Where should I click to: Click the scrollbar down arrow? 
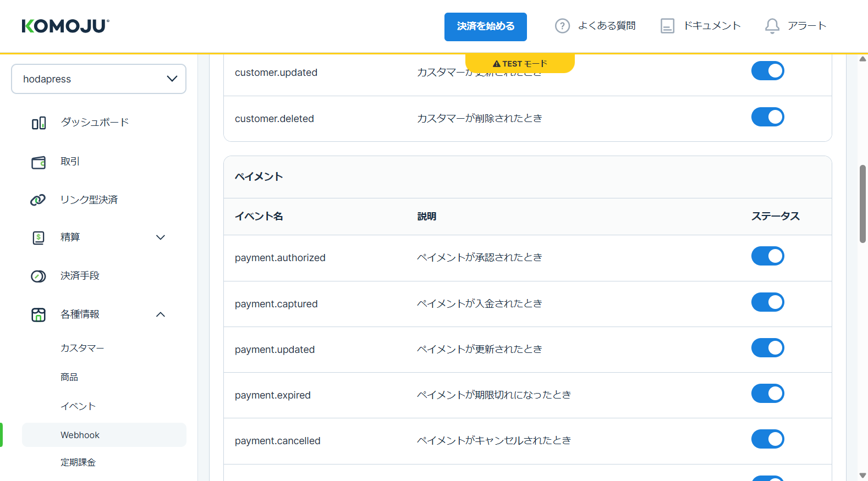tap(863, 476)
